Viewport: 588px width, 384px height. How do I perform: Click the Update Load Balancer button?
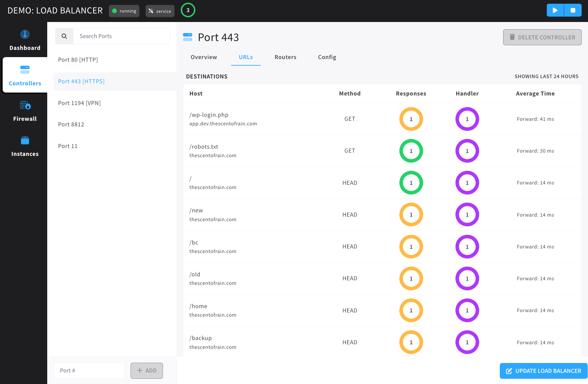point(543,371)
